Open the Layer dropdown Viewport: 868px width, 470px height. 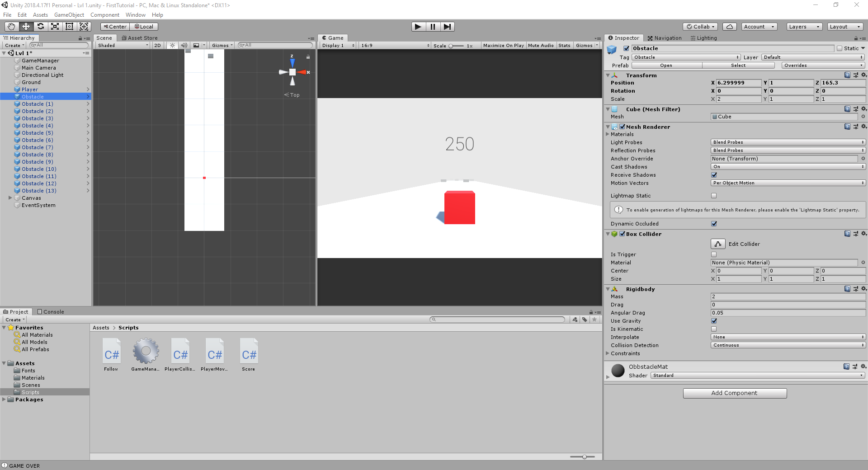point(813,57)
